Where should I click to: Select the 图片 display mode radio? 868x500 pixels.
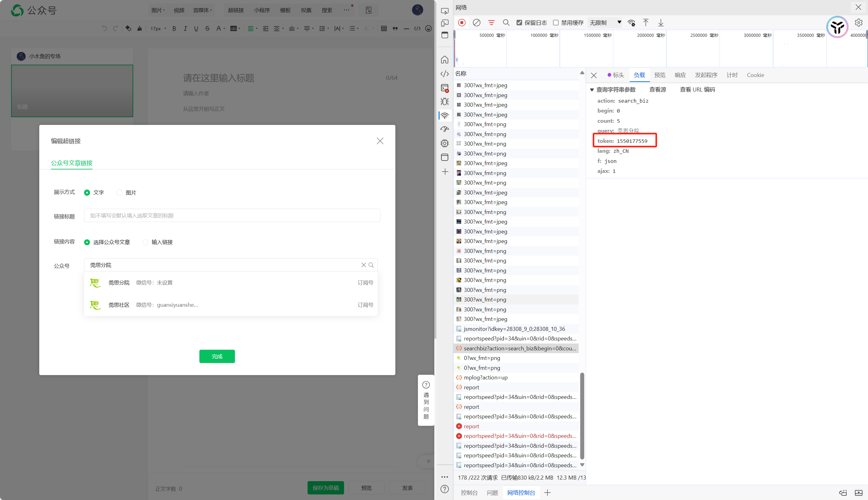(119, 193)
